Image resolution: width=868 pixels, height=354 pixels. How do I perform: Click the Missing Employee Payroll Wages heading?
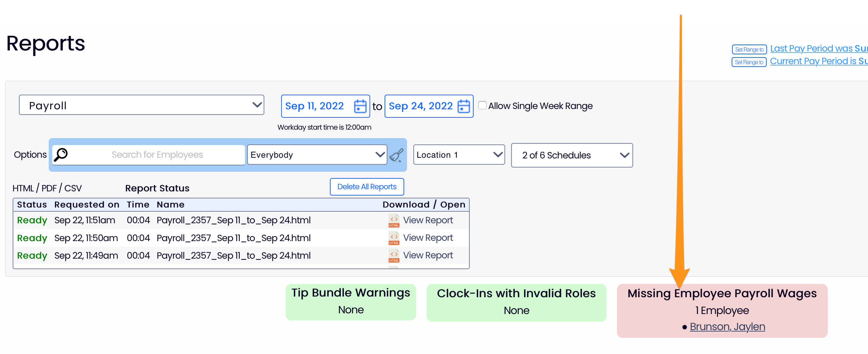click(x=722, y=294)
